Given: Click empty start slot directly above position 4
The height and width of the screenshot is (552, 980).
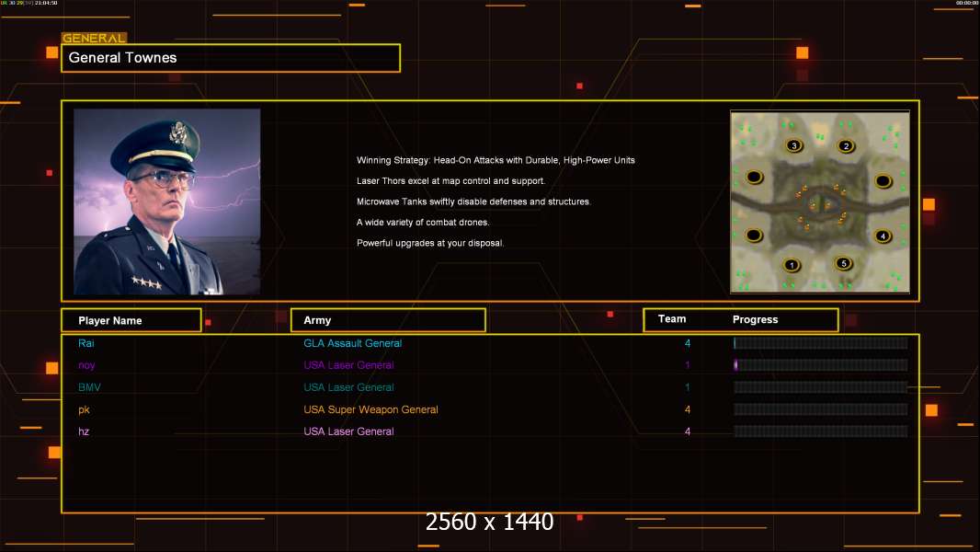Looking at the screenshot, I should click(883, 181).
